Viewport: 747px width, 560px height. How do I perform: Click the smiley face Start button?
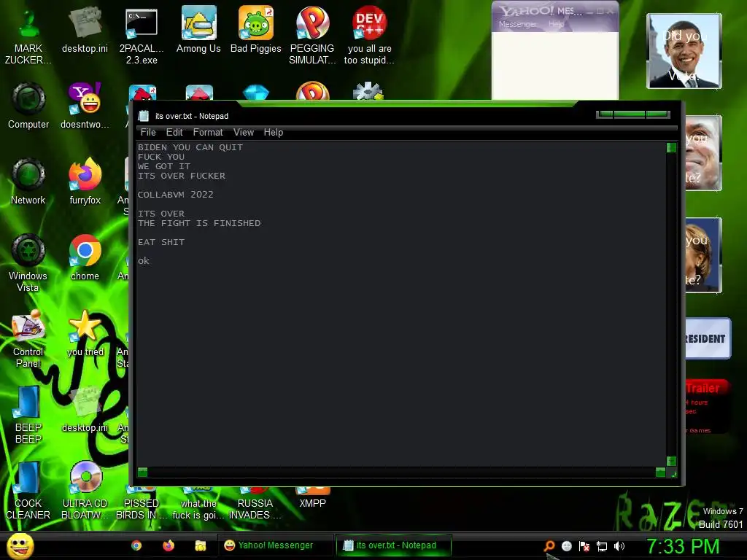pos(20,545)
